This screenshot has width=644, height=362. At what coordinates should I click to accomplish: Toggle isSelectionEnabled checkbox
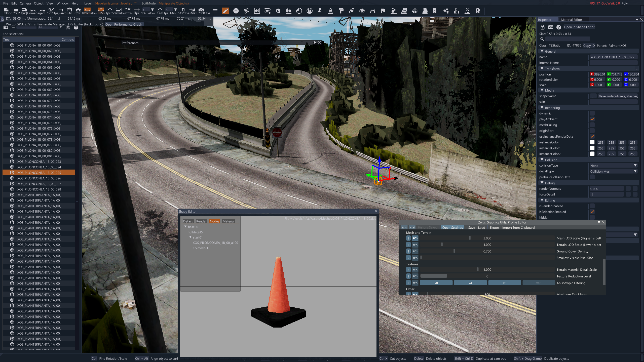pyautogui.click(x=592, y=212)
